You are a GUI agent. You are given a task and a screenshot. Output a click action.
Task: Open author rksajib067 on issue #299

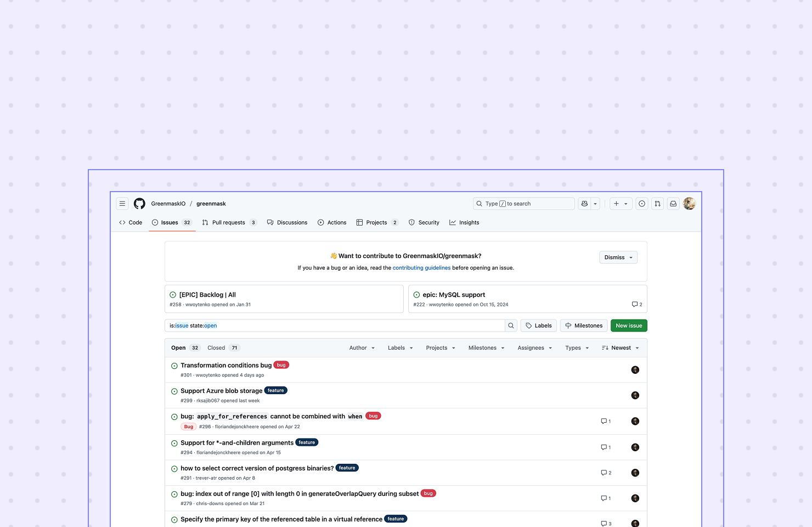(x=208, y=401)
